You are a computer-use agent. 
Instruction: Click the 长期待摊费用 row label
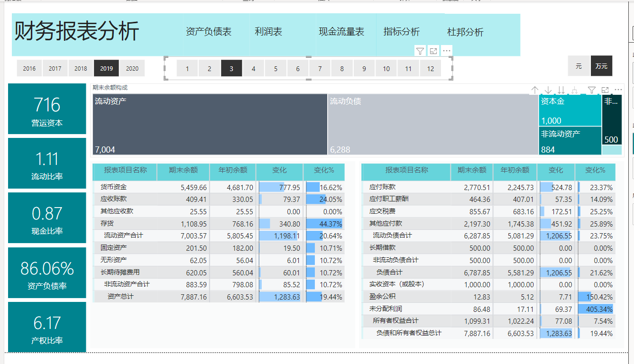(120, 273)
